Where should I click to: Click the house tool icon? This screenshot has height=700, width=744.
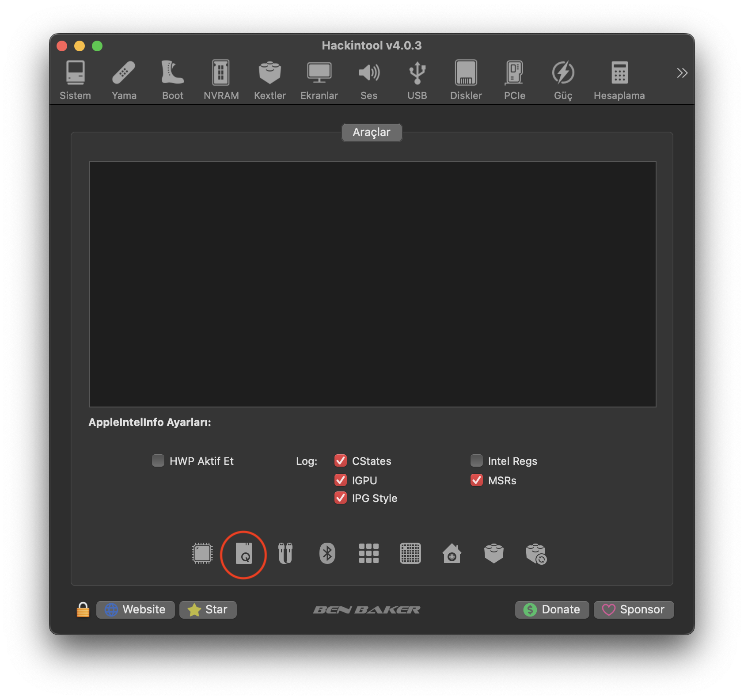tap(452, 553)
